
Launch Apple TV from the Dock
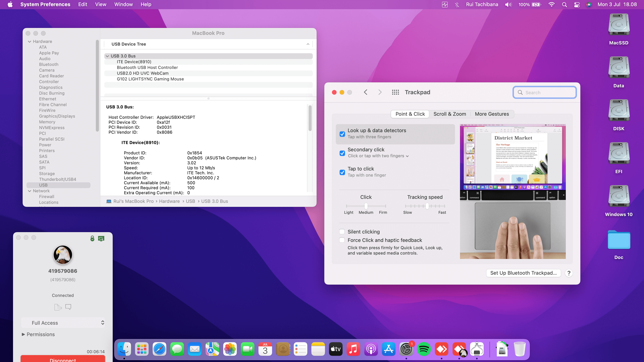(336, 349)
